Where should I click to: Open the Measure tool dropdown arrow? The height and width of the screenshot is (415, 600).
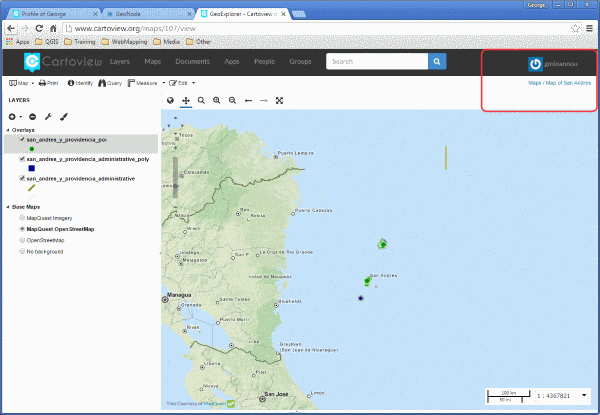tap(164, 83)
